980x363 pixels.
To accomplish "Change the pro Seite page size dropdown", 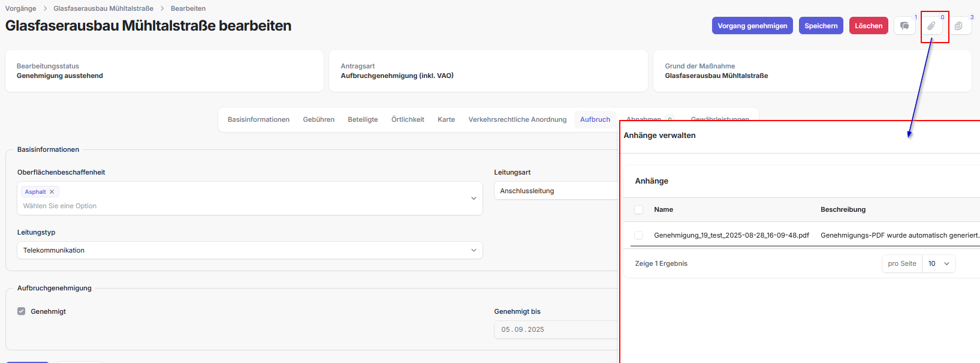I will click(938, 263).
